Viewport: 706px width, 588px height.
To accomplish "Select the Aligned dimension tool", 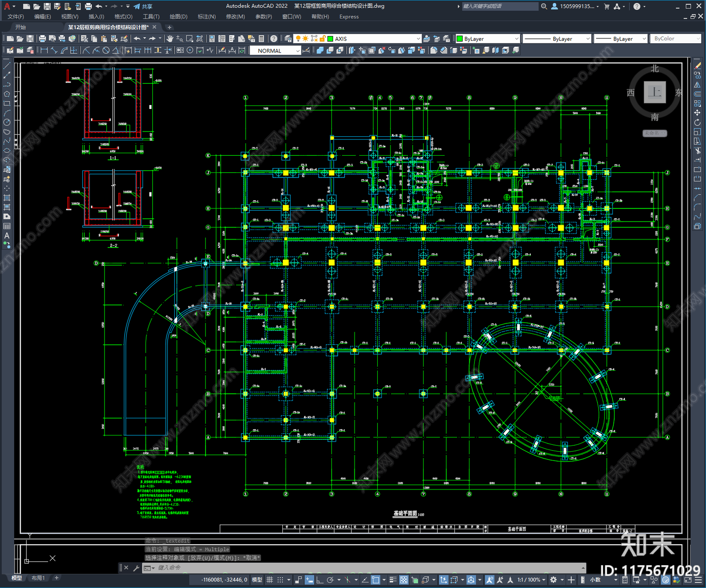I will 54,50.
